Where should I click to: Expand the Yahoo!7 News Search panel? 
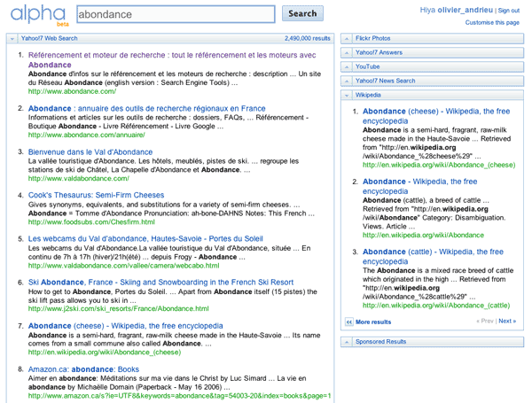coord(347,81)
